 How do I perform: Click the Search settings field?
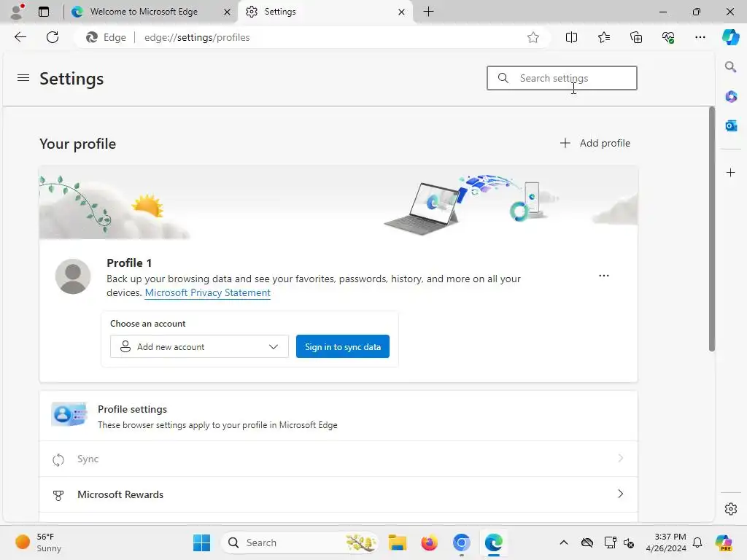562,78
